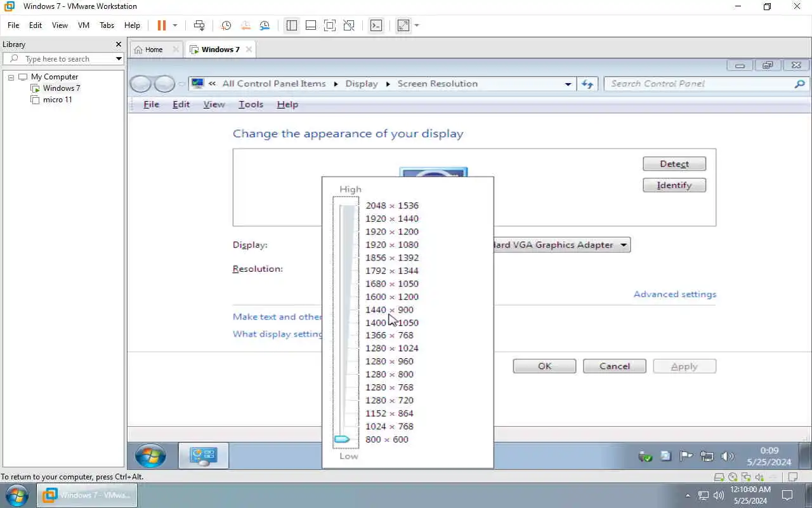812x508 pixels.
Task: Select 2048 × 1536 resolution
Action: (392, 206)
